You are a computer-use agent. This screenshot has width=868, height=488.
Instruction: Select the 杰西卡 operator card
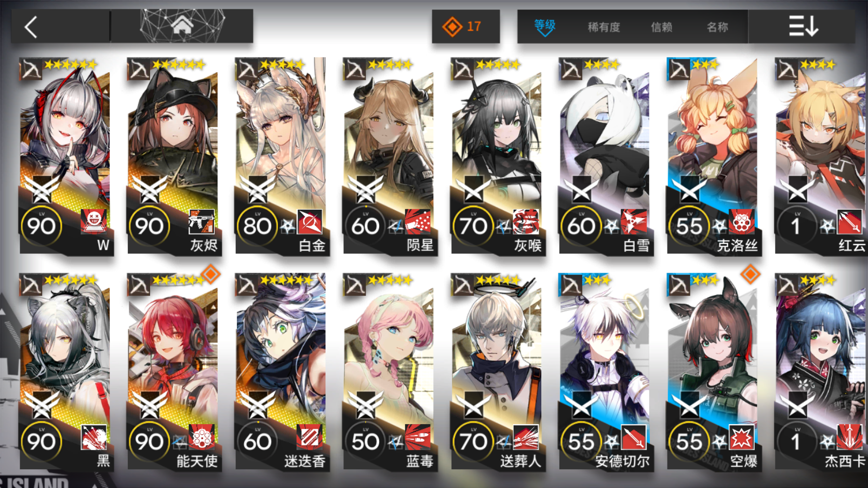pyautogui.click(x=821, y=372)
